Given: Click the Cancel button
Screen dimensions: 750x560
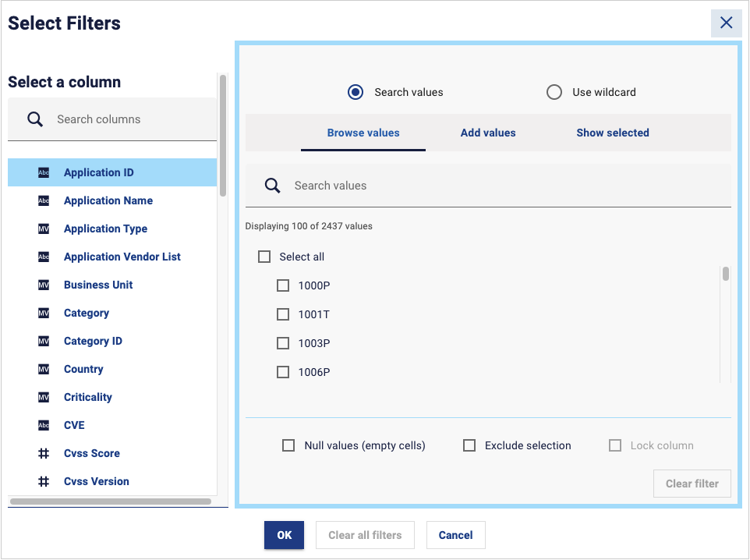Looking at the screenshot, I should coord(456,535).
